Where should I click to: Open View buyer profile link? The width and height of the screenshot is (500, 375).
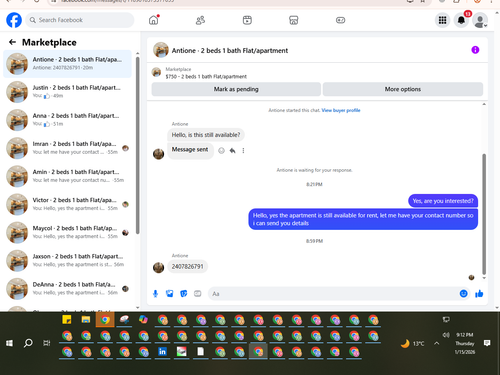[341, 110]
